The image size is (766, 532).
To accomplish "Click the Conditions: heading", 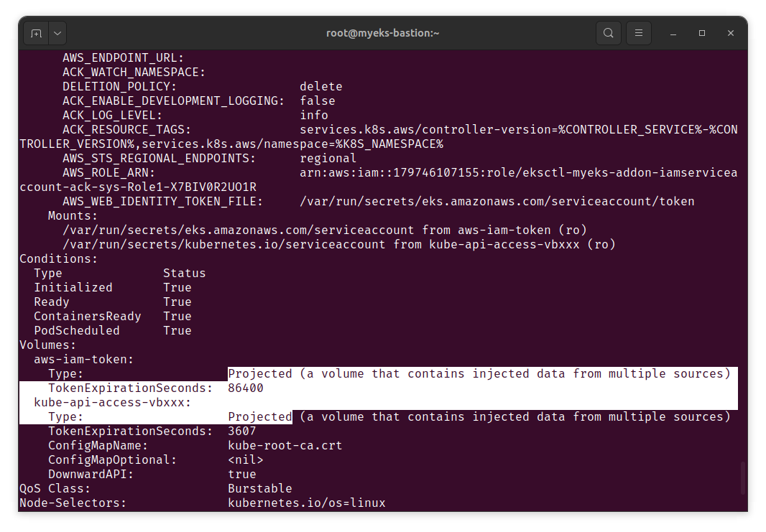I will (x=59, y=259).
